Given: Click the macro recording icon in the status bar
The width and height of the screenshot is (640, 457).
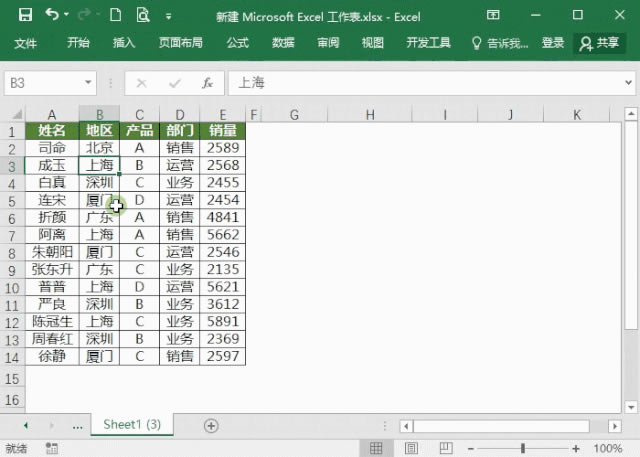Looking at the screenshot, I should tap(48, 449).
